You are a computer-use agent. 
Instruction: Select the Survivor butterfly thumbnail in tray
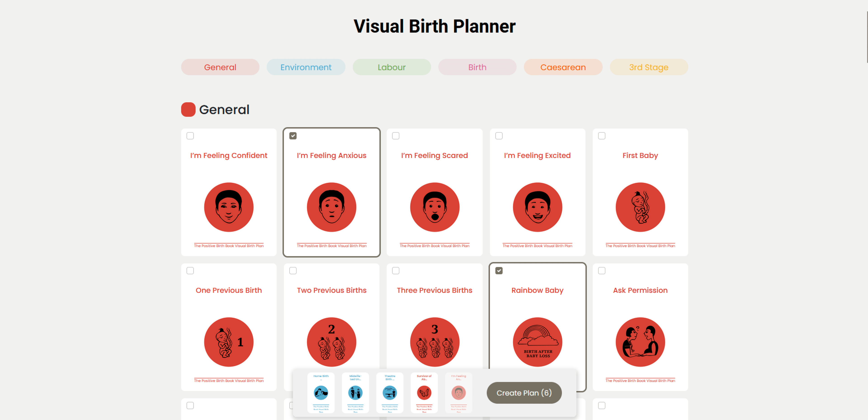424,393
